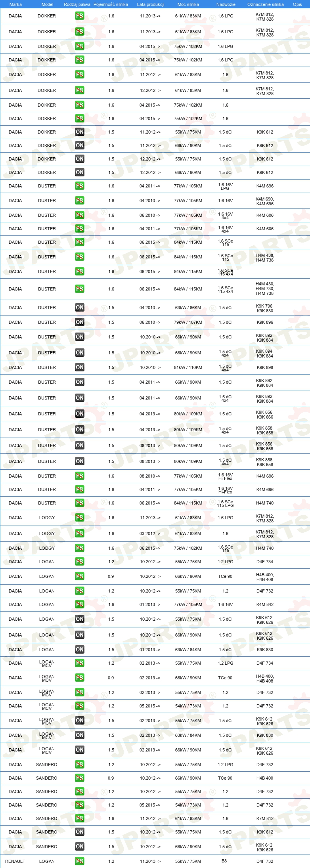Click the petrol icon in the Duster 08.2010 Hi-Flex row
310x868 pixels.
coord(80,476)
